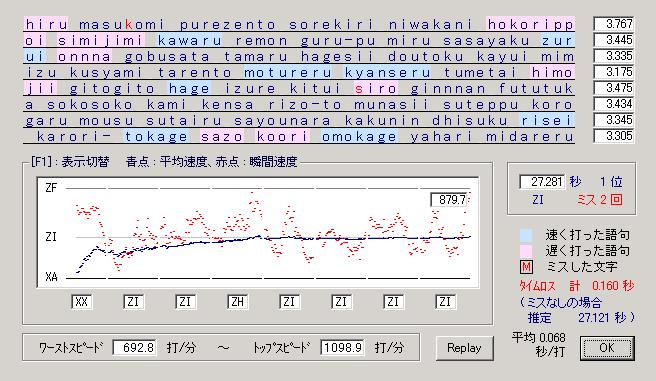Click the highlighted word omokage

point(359,136)
